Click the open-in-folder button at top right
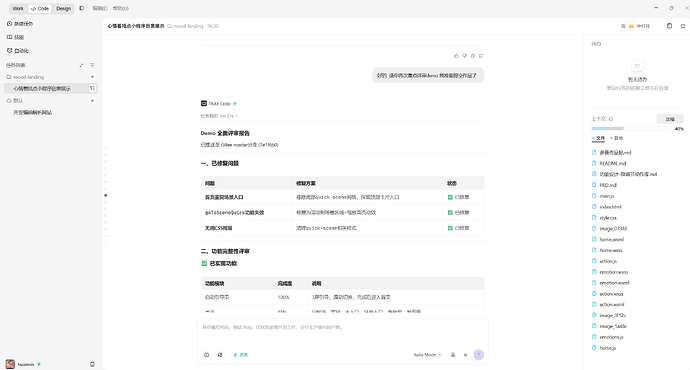This screenshot has width=690, height=370. [635, 26]
